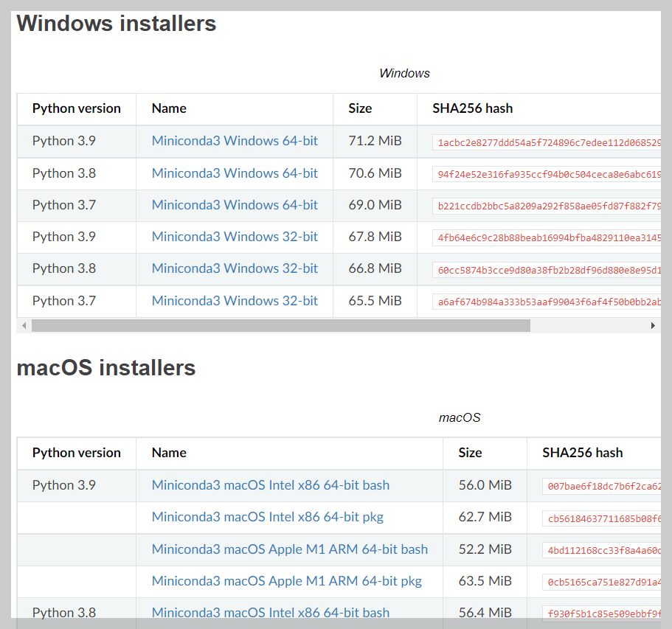The height and width of the screenshot is (629, 672).
Task: Click the Windows installers heading
Action: (x=116, y=23)
